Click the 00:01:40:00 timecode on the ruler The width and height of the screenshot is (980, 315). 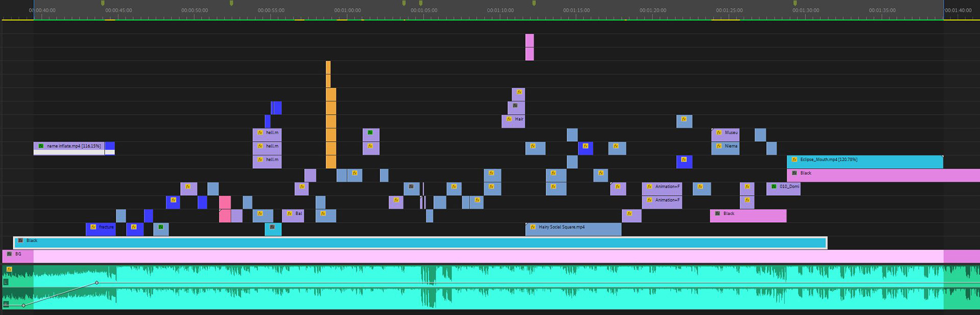point(958,10)
